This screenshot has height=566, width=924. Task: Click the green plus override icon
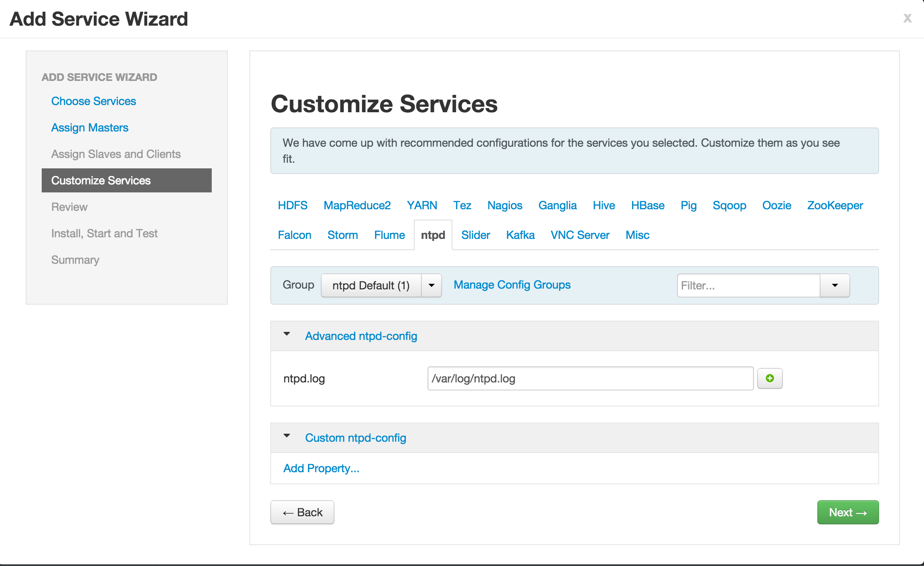point(770,378)
